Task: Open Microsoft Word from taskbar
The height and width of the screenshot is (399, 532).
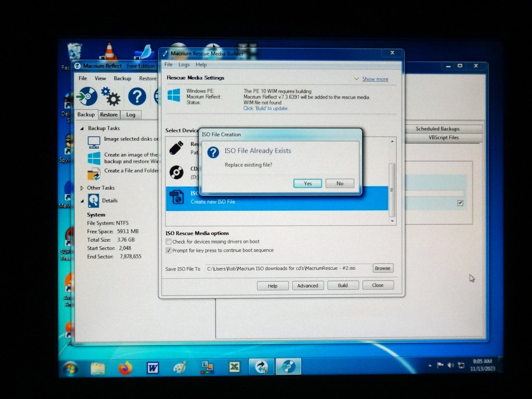Action: point(153,368)
